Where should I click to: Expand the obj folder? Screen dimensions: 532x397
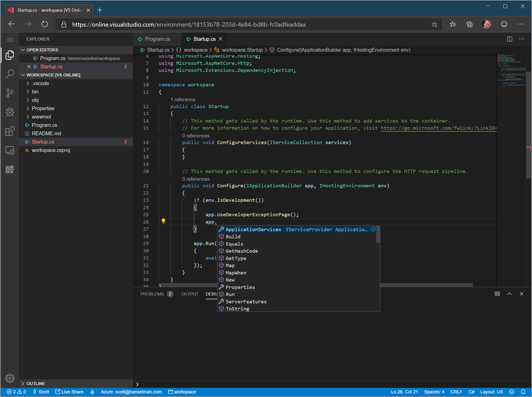(x=75, y=100)
